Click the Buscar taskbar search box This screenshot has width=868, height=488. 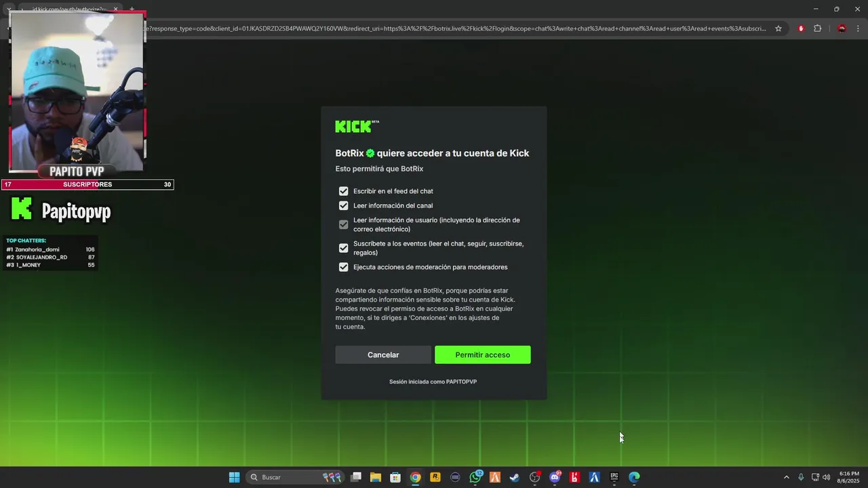pos(295,477)
